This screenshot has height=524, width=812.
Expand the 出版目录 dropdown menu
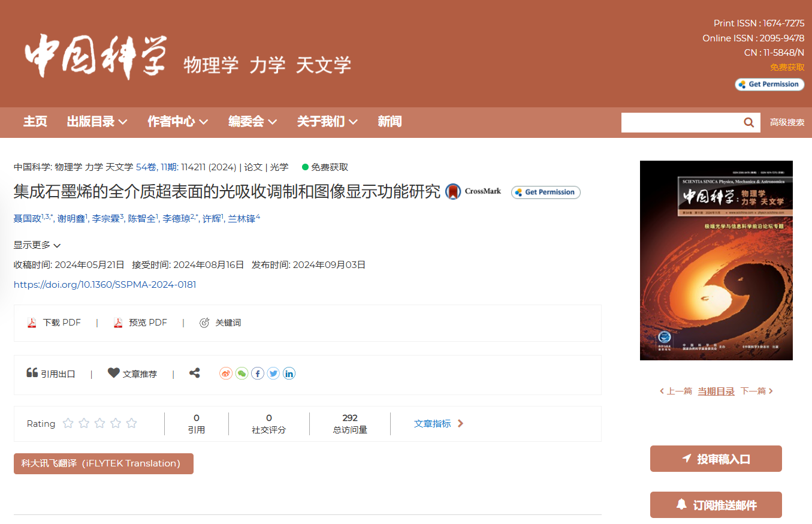(97, 122)
